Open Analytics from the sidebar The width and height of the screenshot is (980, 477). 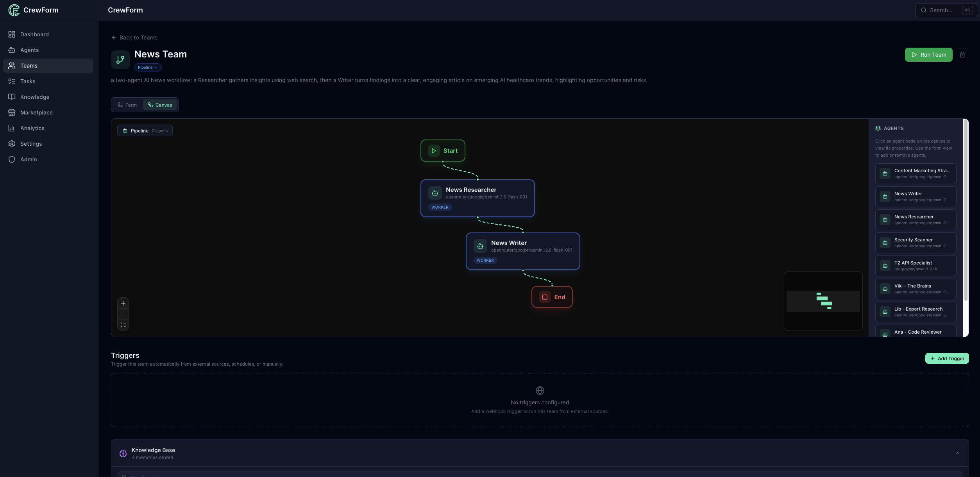(32, 128)
